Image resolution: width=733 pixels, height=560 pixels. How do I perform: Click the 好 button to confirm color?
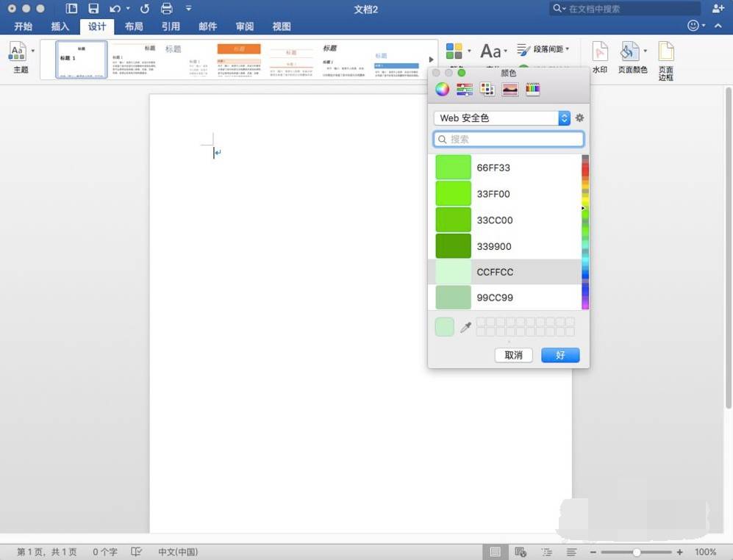coord(560,355)
